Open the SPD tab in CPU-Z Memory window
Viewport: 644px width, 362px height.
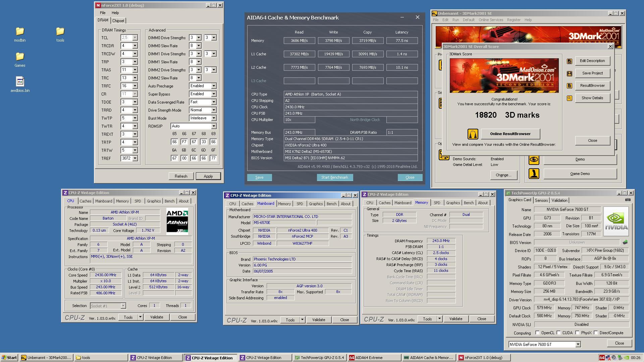click(437, 203)
